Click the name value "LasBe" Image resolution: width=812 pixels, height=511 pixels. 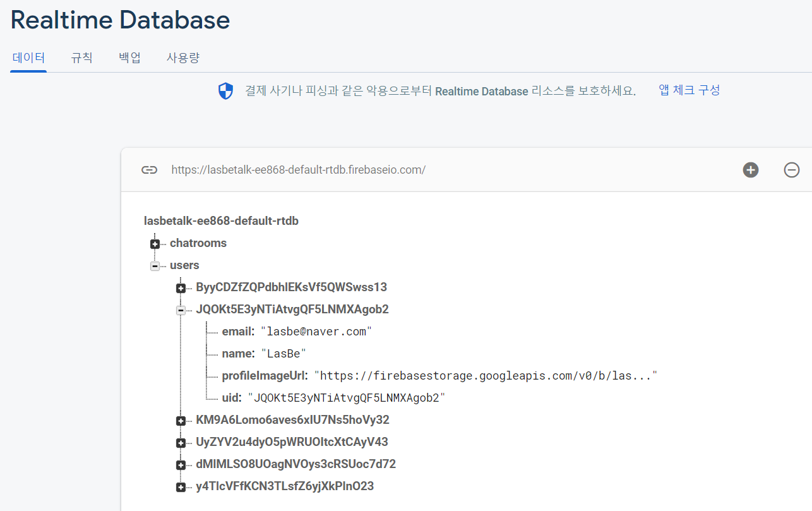(284, 354)
